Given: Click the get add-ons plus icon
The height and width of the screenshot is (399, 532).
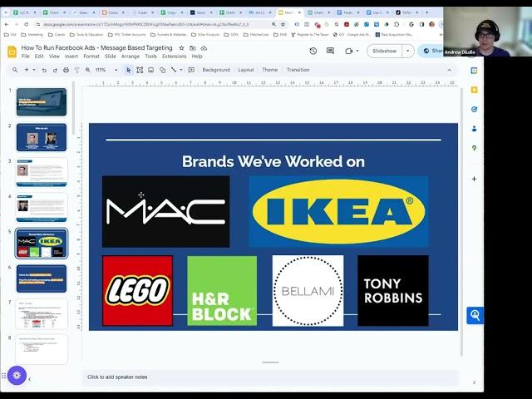Looking at the screenshot, I should click(x=475, y=179).
